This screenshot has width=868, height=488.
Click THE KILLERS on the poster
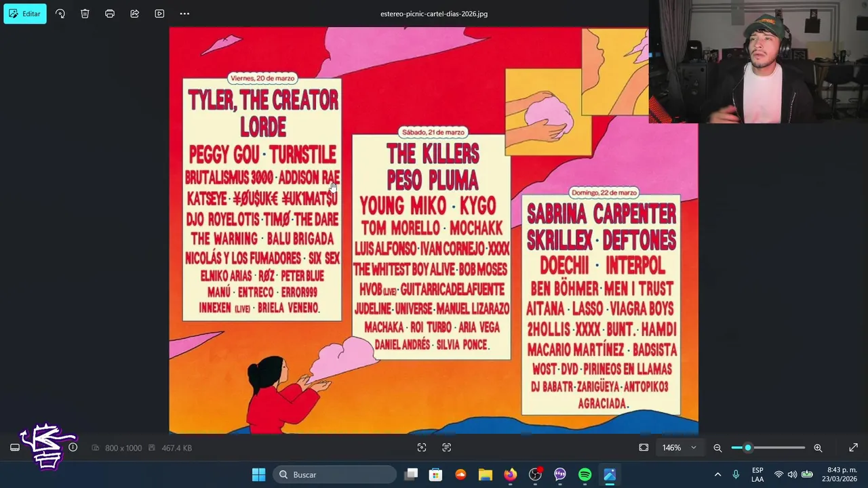tap(433, 154)
